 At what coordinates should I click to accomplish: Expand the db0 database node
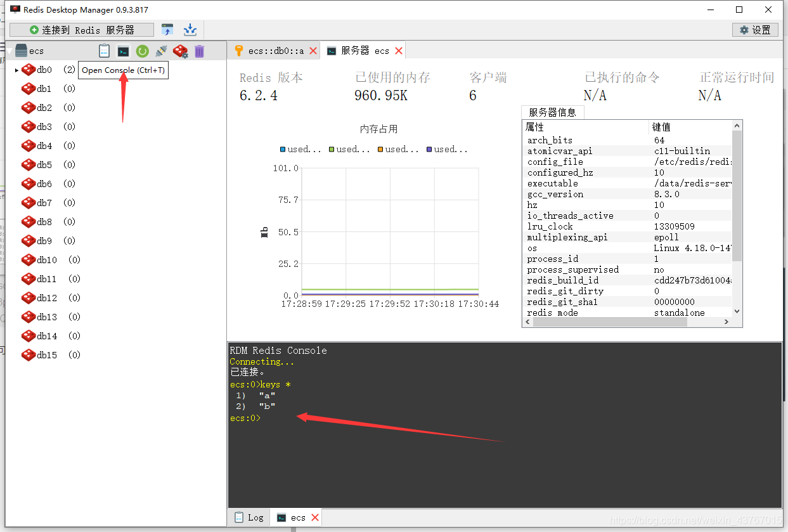point(17,70)
